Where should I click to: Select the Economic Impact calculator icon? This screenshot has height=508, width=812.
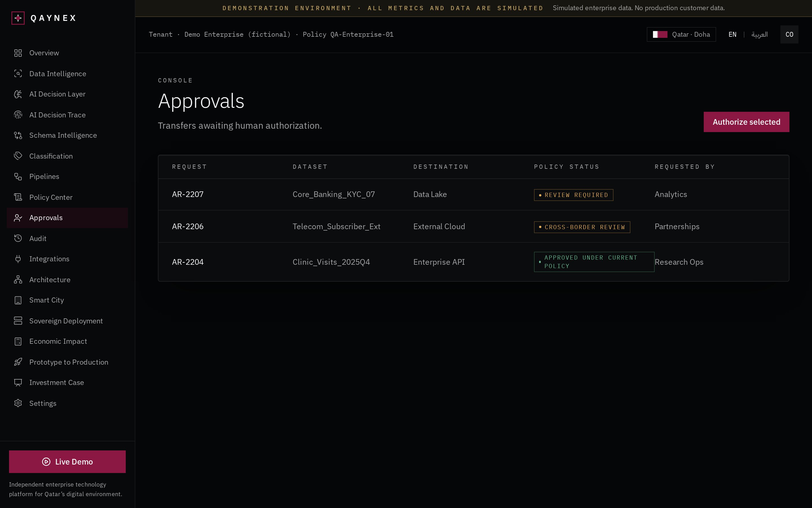pyautogui.click(x=18, y=341)
